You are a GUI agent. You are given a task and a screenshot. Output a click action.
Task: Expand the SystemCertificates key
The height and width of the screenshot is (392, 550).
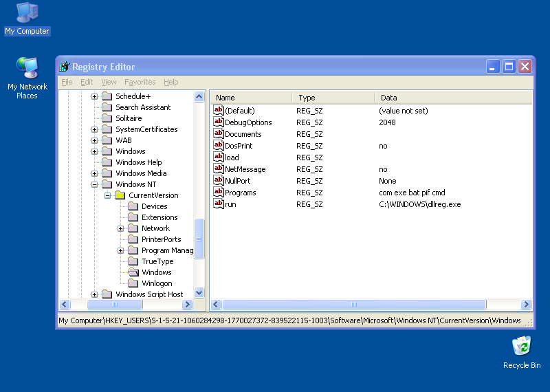(95, 129)
